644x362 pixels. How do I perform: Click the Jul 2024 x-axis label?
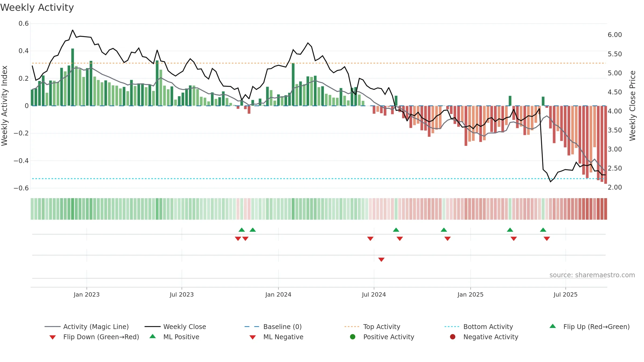374,295
